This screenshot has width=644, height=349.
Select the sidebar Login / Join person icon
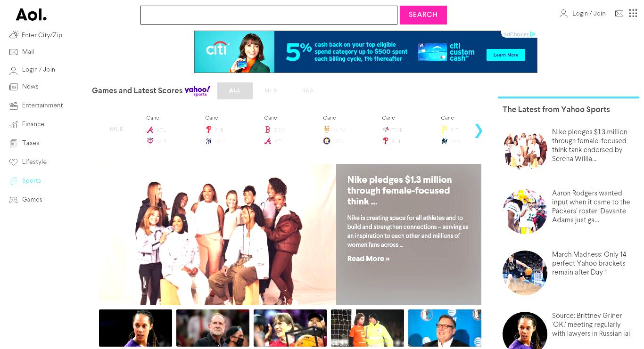click(13, 70)
